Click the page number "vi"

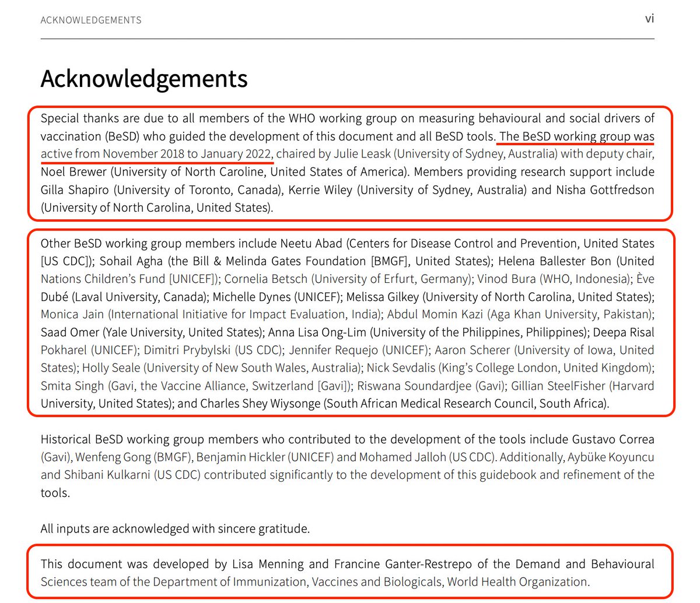point(649,19)
